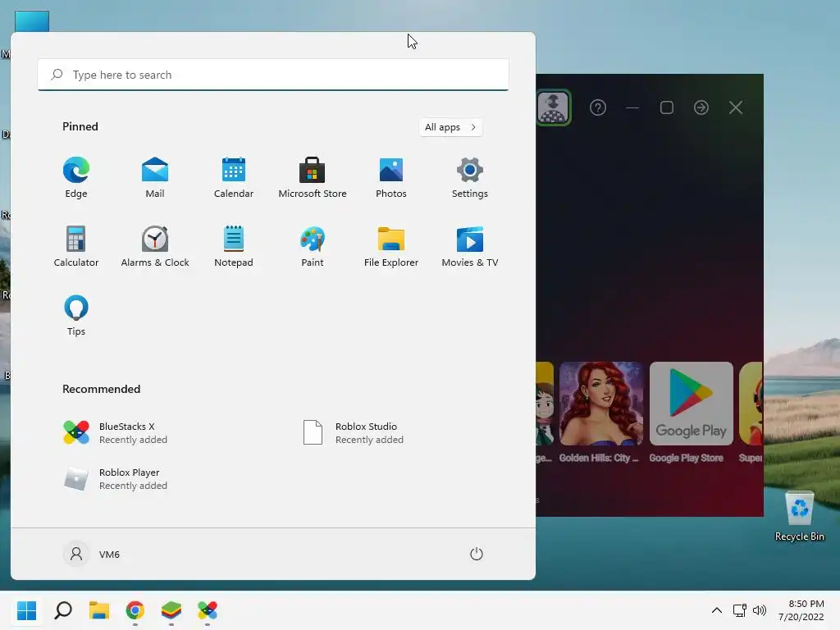Open the BlueStacks help question-mark icon
The height and width of the screenshot is (630, 840).
(598, 107)
